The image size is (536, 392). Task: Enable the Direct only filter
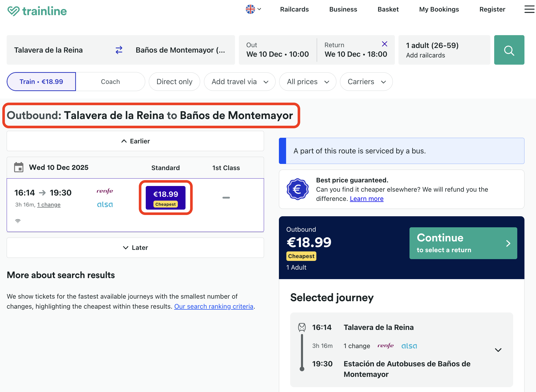(x=174, y=82)
